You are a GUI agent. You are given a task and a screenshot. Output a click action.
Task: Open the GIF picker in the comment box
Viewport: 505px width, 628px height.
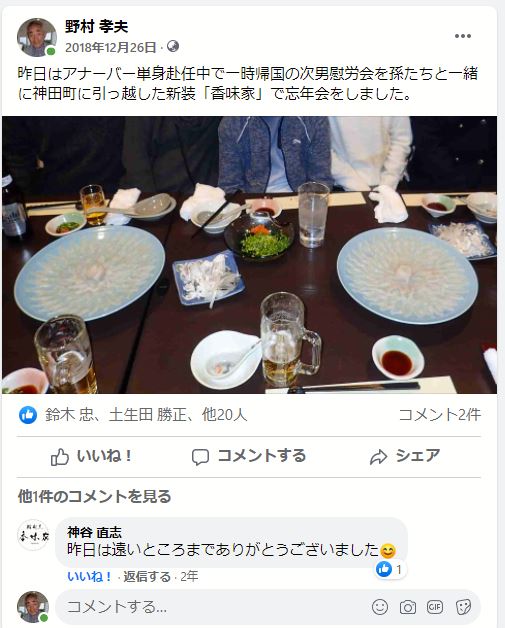tap(435, 607)
